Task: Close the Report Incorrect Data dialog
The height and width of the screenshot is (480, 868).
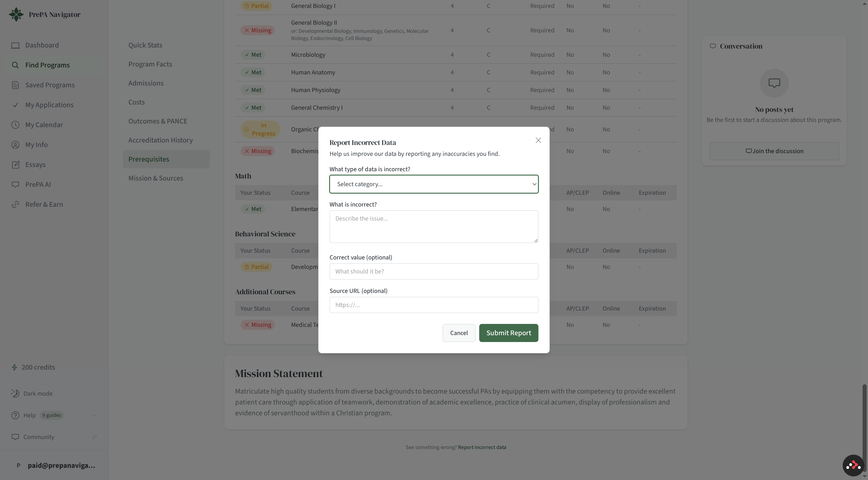Action: 538,140
